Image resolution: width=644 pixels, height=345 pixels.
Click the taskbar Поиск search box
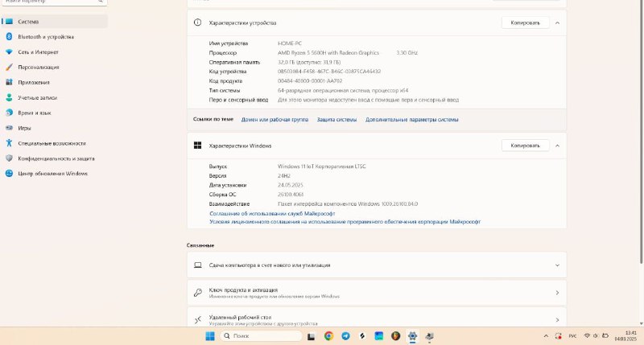(x=261, y=336)
